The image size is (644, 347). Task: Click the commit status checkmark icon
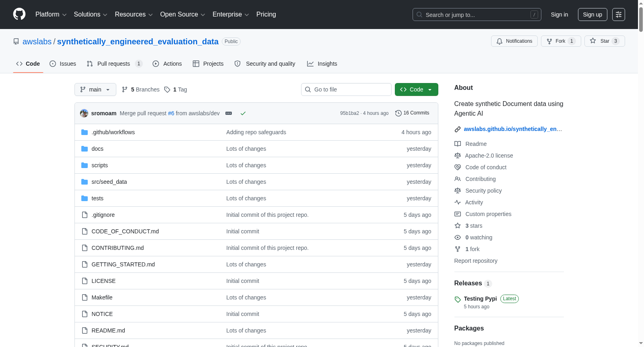point(243,113)
